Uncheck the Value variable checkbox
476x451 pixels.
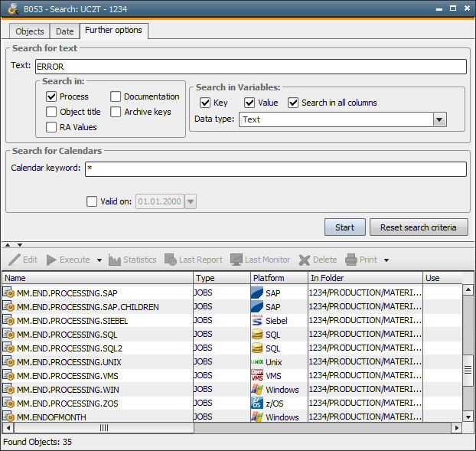(x=249, y=103)
